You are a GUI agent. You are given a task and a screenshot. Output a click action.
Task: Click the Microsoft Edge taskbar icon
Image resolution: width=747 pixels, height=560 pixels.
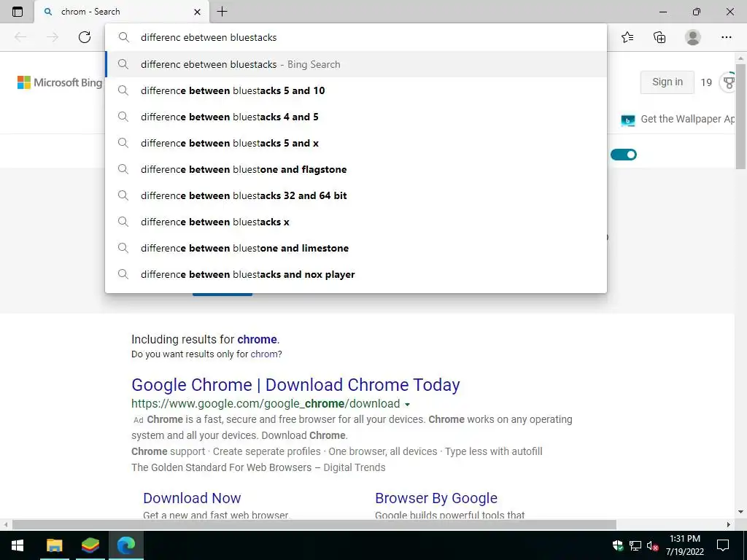[x=126, y=545]
